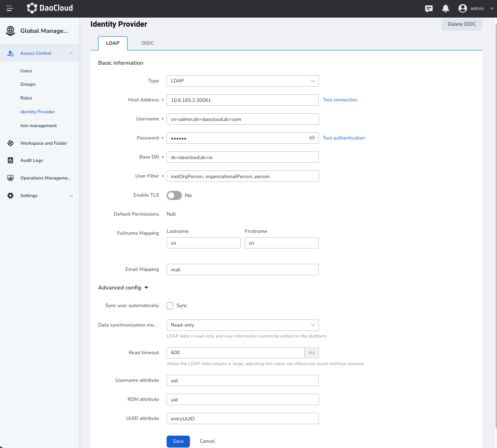
Task: Open Audit Logs menu item
Action: point(32,160)
